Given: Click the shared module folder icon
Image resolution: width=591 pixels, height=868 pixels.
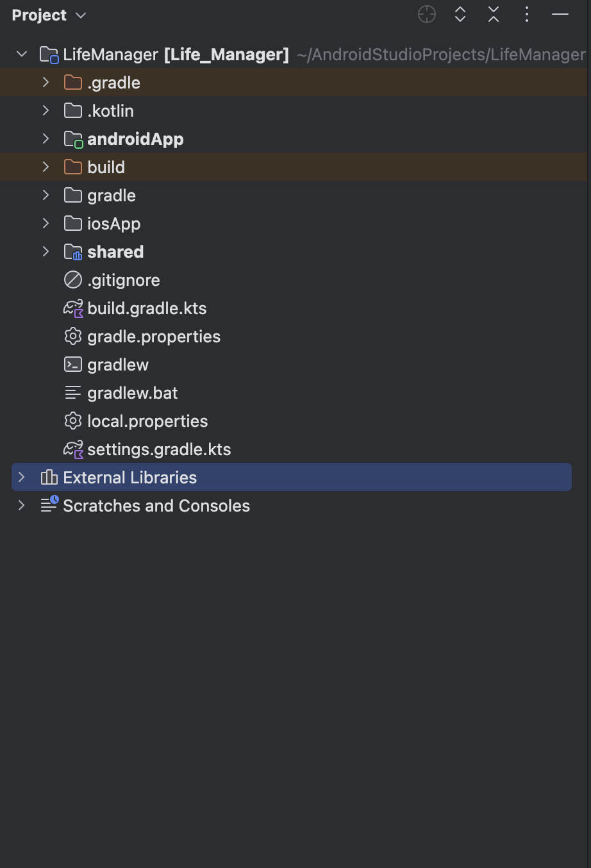Looking at the screenshot, I should (x=73, y=252).
